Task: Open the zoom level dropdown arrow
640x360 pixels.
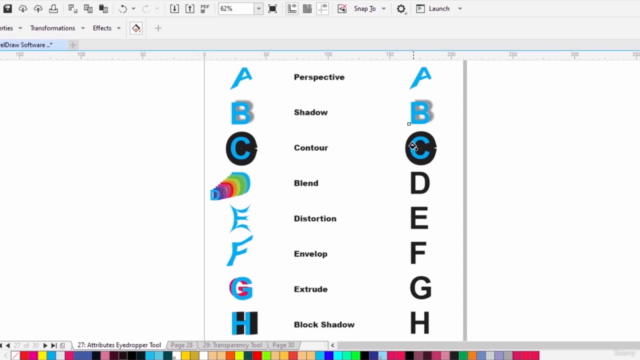Action: point(258,9)
